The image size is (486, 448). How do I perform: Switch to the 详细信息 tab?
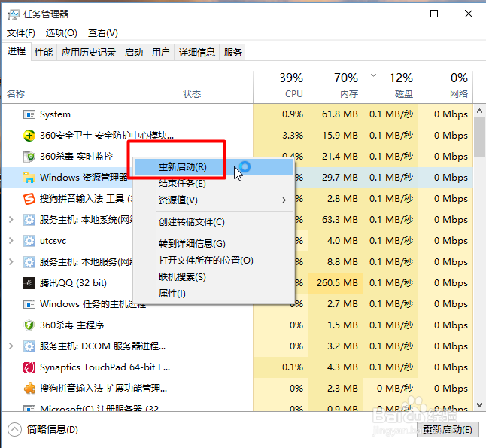coord(197,53)
